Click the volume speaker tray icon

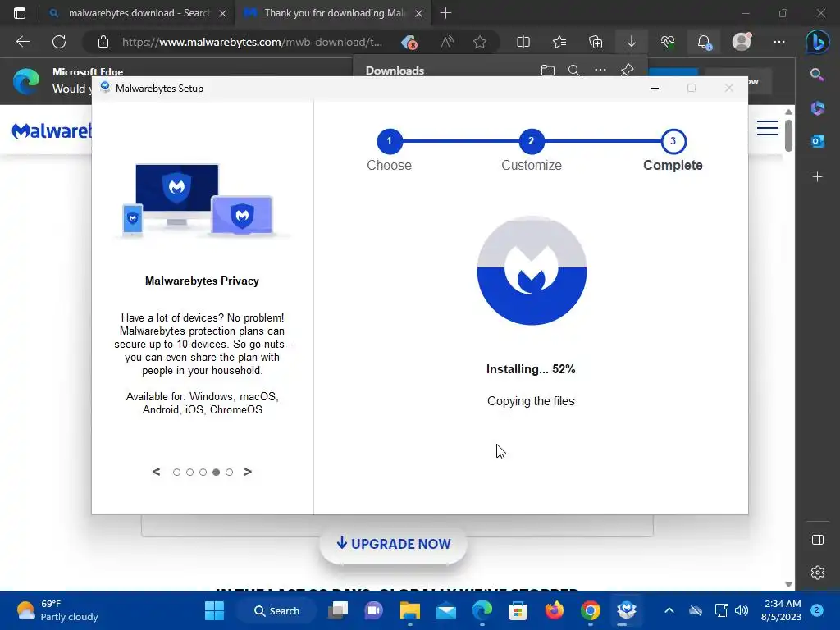pyautogui.click(x=742, y=610)
